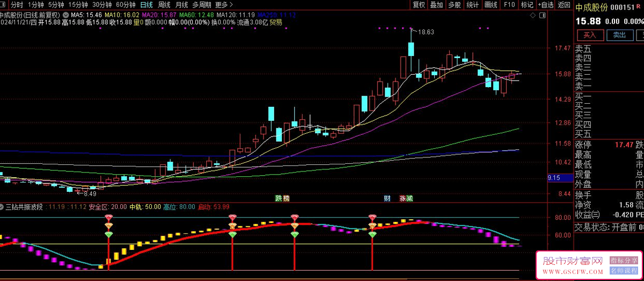Select the 1分钟 period tab
The image size is (644, 281).
tap(35, 4)
